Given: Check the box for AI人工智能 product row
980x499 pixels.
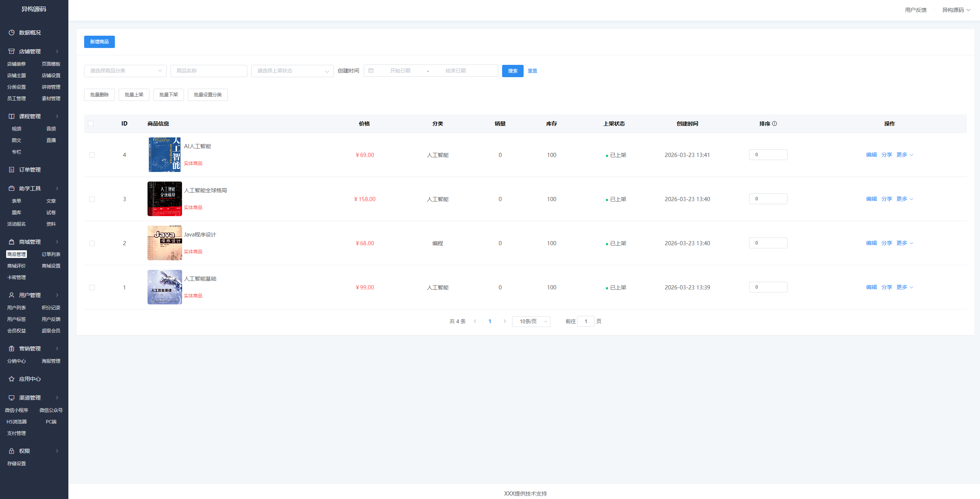Looking at the screenshot, I should (x=92, y=155).
